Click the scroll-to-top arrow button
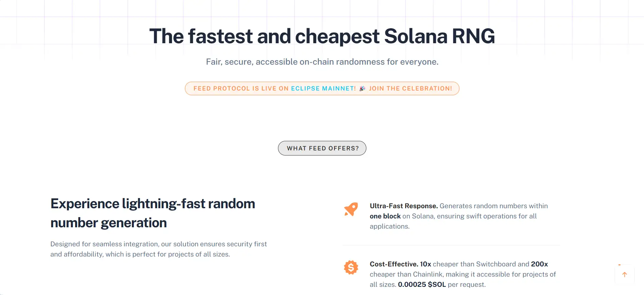The width and height of the screenshot is (644, 295). [x=624, y=275]
